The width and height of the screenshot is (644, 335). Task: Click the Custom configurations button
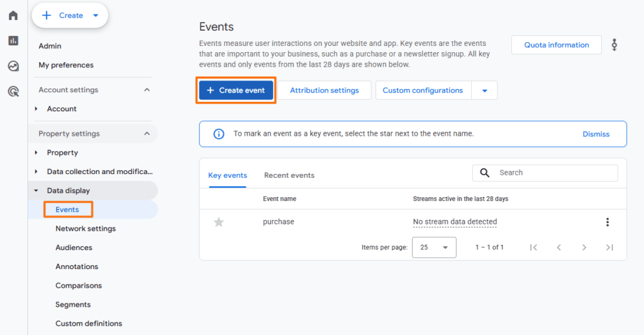tap(423, 91)
